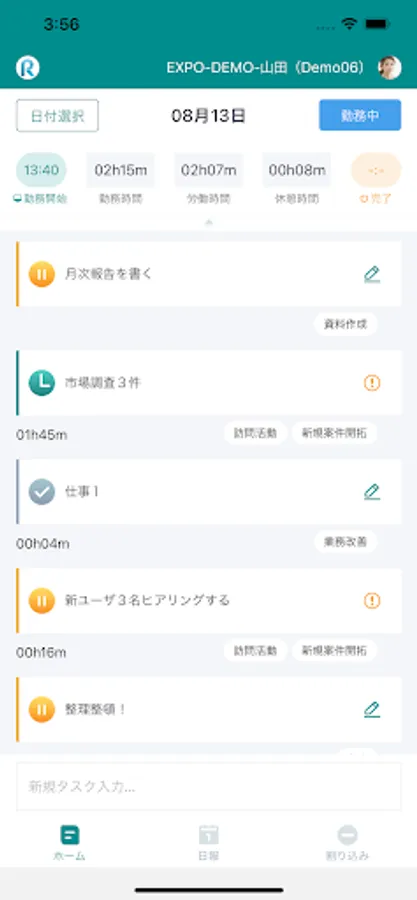
Task: Open edit pencil for 月次報告を書く task
Action: 372,274
